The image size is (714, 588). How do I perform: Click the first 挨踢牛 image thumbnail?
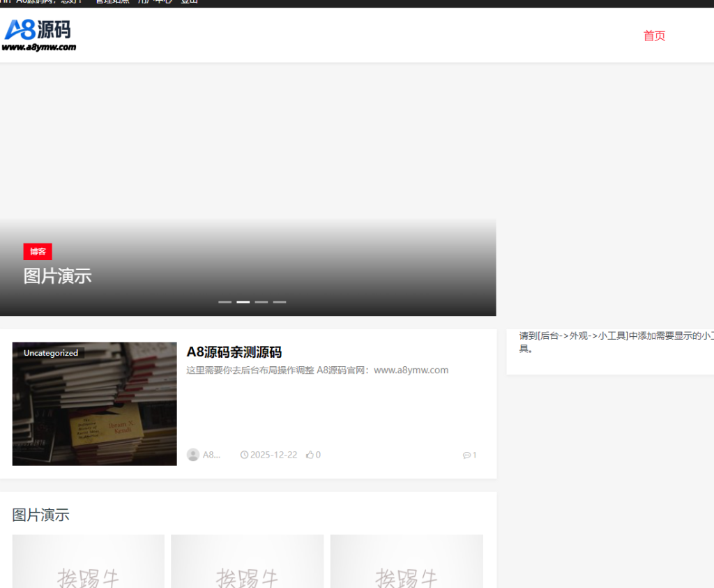tap(88, 561)
